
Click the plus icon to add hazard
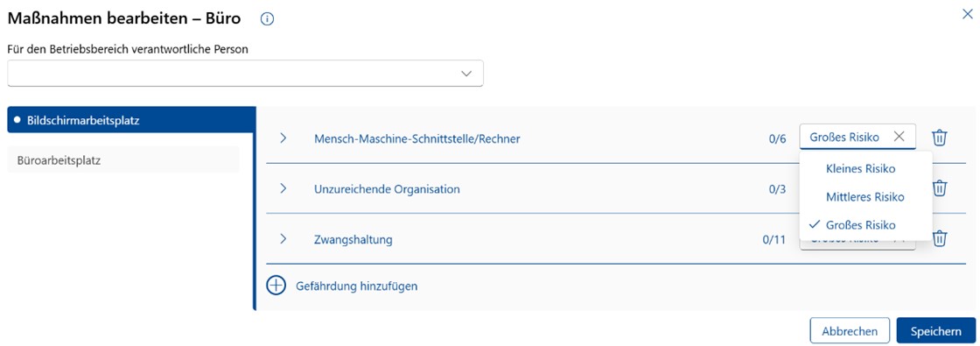click(x=276, y=286)
